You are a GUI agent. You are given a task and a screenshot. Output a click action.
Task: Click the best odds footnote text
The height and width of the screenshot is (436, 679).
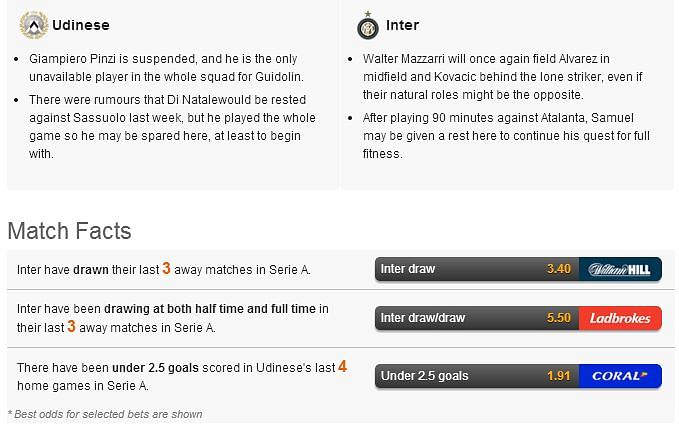point(105,414)
